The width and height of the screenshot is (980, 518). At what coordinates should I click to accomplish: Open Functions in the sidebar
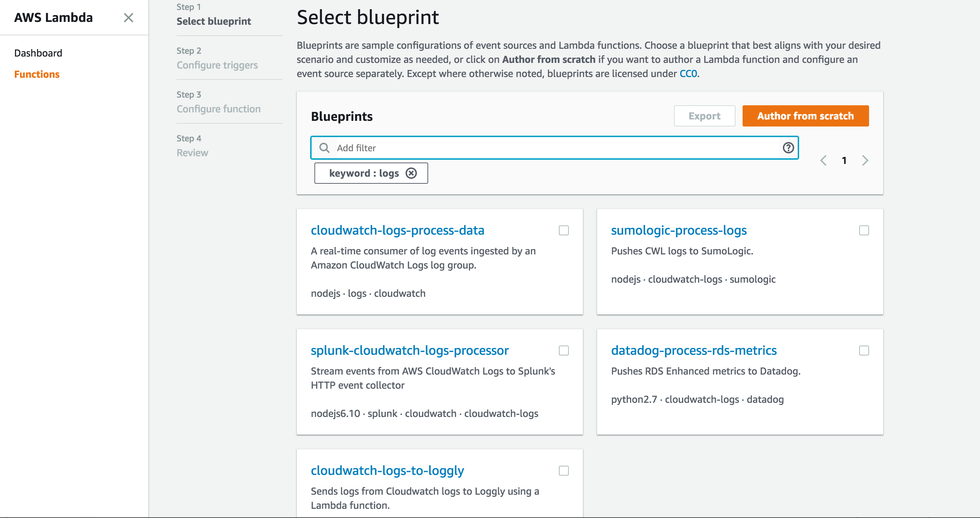click(x=37, y=74)
